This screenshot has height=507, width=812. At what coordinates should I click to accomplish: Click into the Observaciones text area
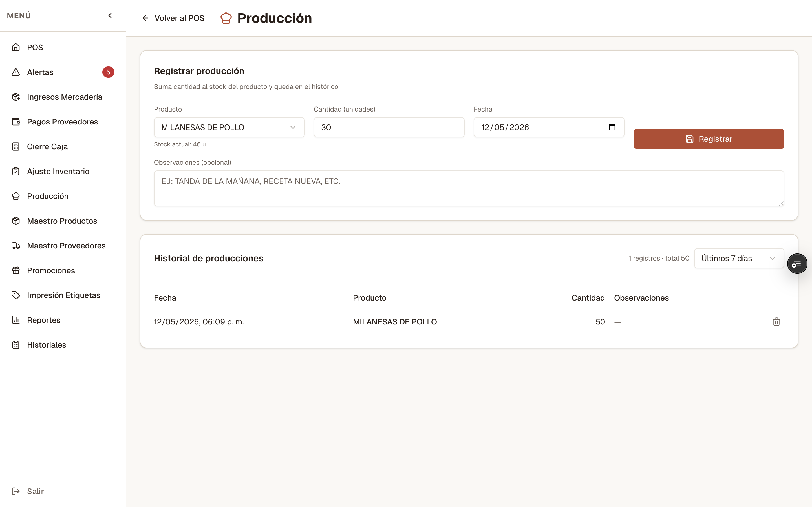pyautogui.click(x=469, y=188)
